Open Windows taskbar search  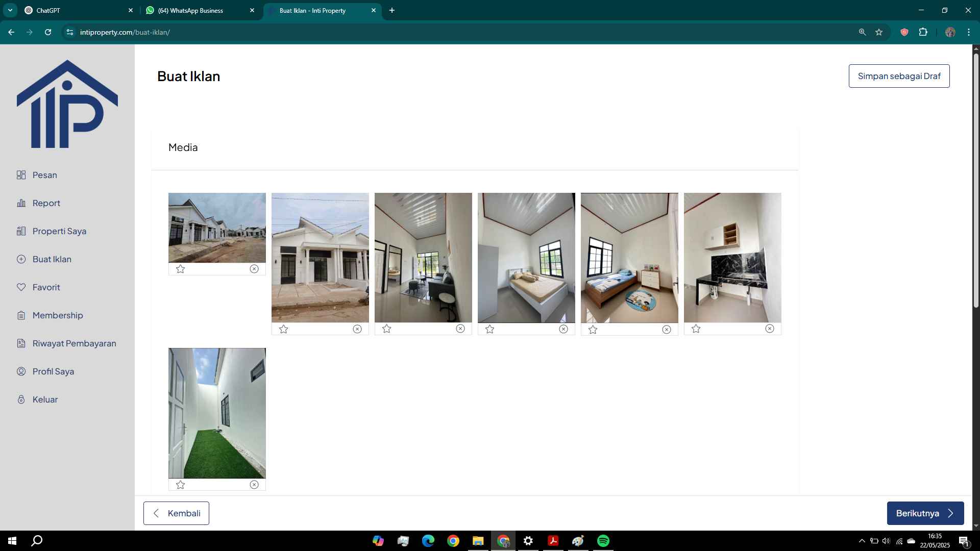(37, 541)
